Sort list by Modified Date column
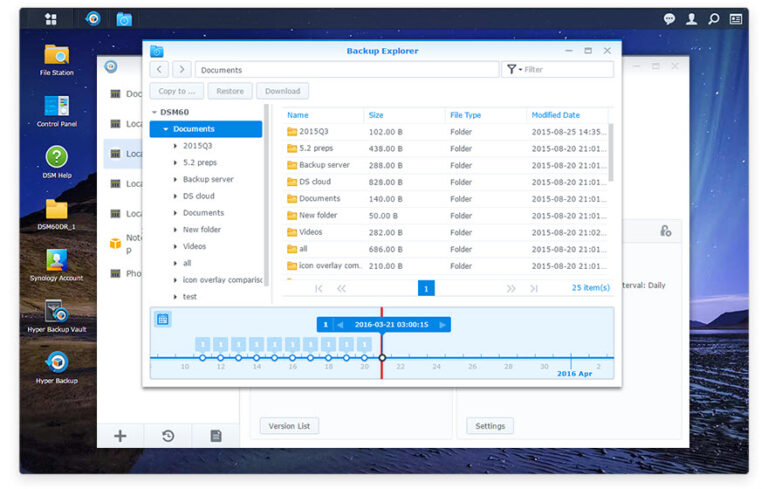Screen dimensions: 768x489 555,115
